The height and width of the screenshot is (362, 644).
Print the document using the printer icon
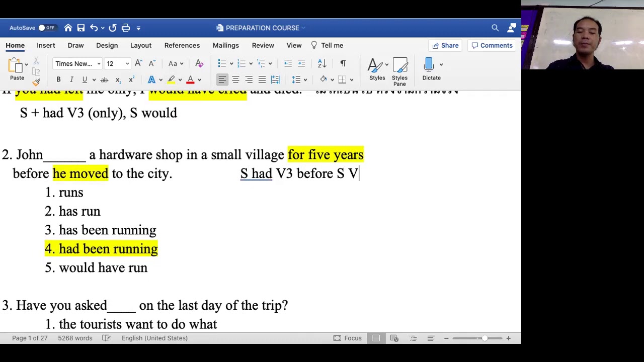click(126, 28)
